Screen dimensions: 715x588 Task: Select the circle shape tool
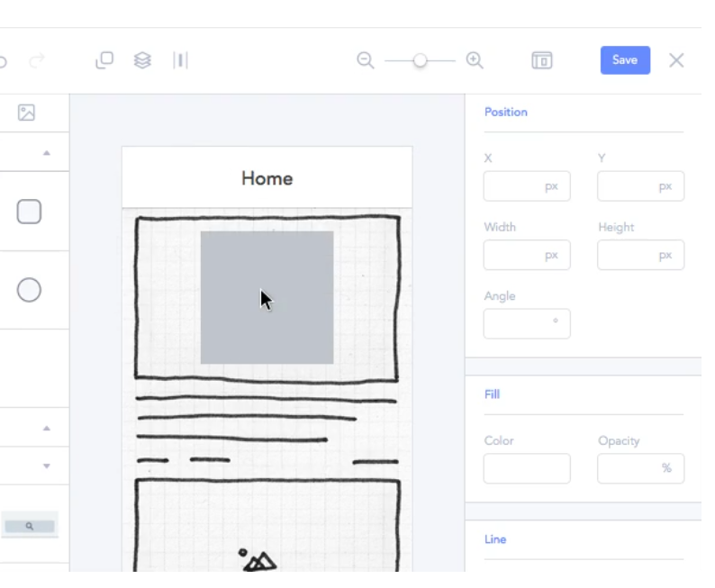pyautogui.click(x=29, y=290)
